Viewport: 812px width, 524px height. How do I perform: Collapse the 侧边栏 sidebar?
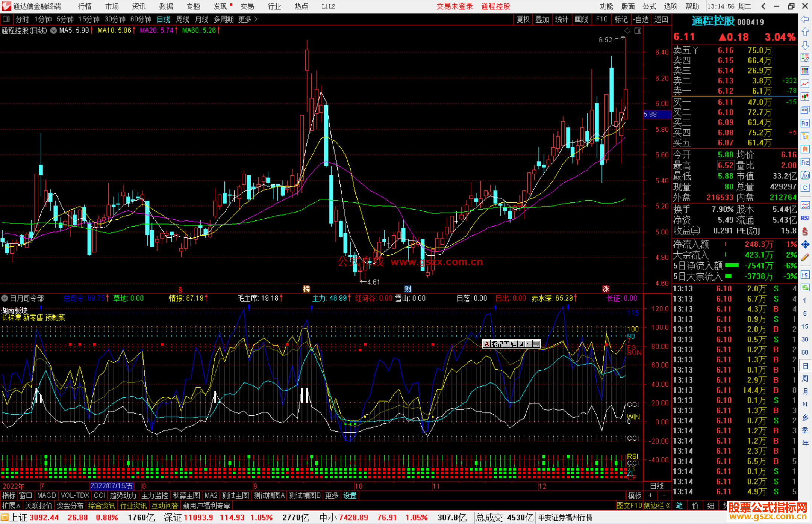[x=657, y=506]
